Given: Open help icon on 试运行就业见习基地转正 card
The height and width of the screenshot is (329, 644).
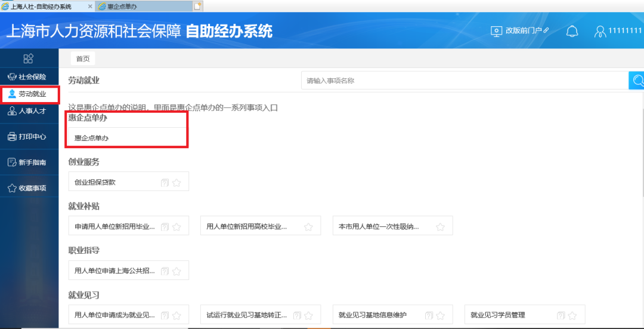Looking at the screenshot, I should (x=297, y=315).
